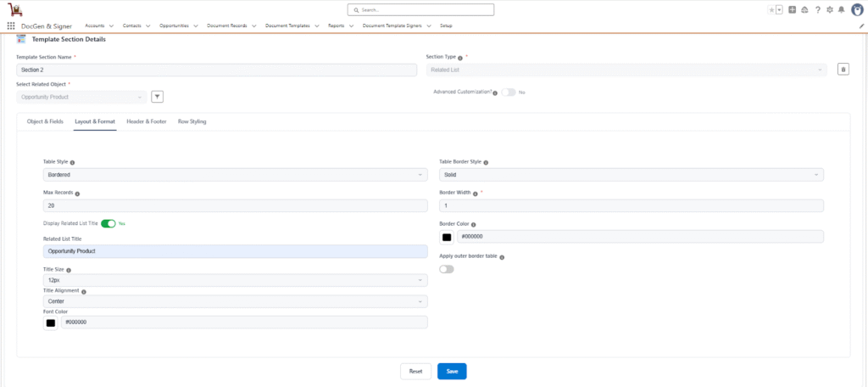Open the Table Style dropdown
Image resolution: width=868 pixels, height=387 pixels.
[235, 175]
